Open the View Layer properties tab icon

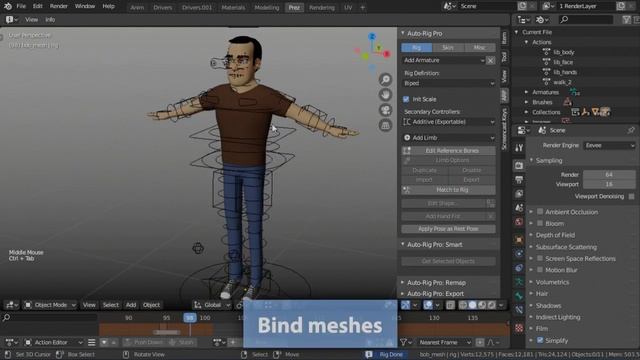click(x=519, y=194)
